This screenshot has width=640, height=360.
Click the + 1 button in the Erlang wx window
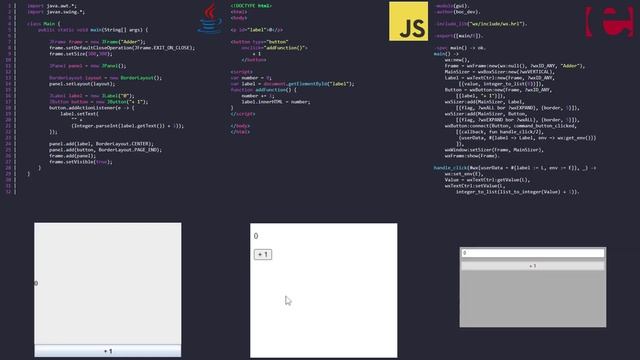point(533,266)
